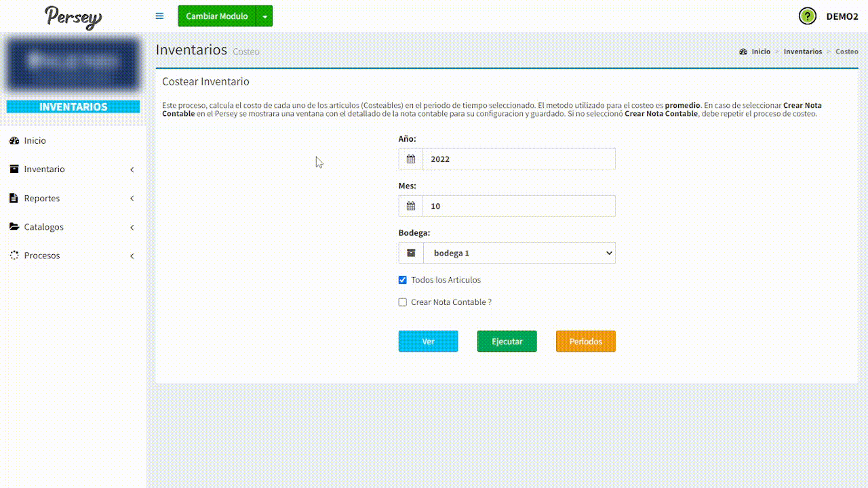868x488 pixels.
Task: Click the hamburger menu icon
Action: click(159, 16)
